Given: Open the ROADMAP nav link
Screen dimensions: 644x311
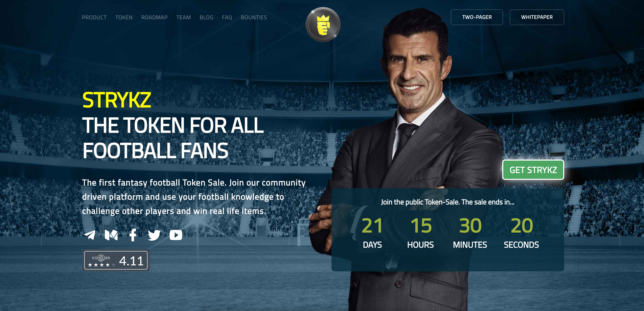Looking at the screenshot, I should point(155,17).
